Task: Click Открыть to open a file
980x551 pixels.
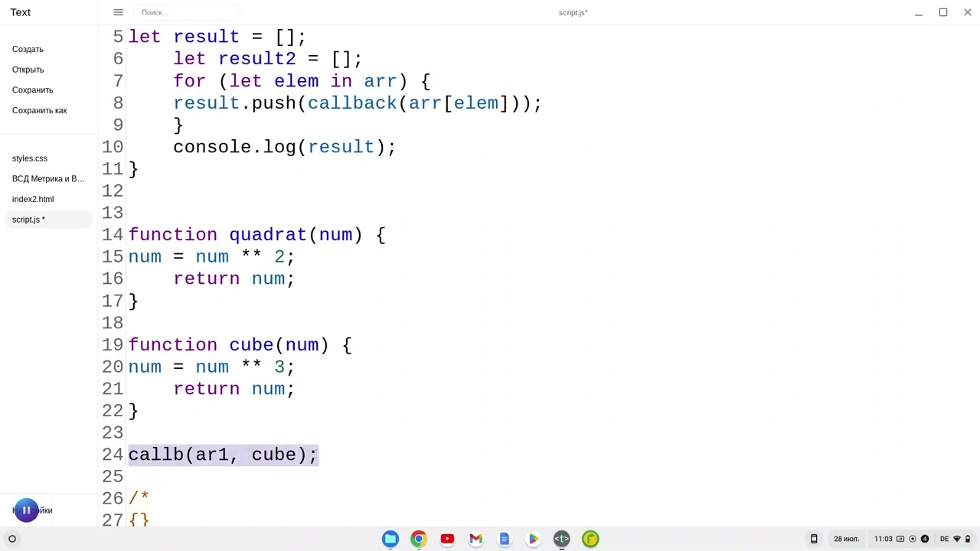Action: tap(28, 70)
